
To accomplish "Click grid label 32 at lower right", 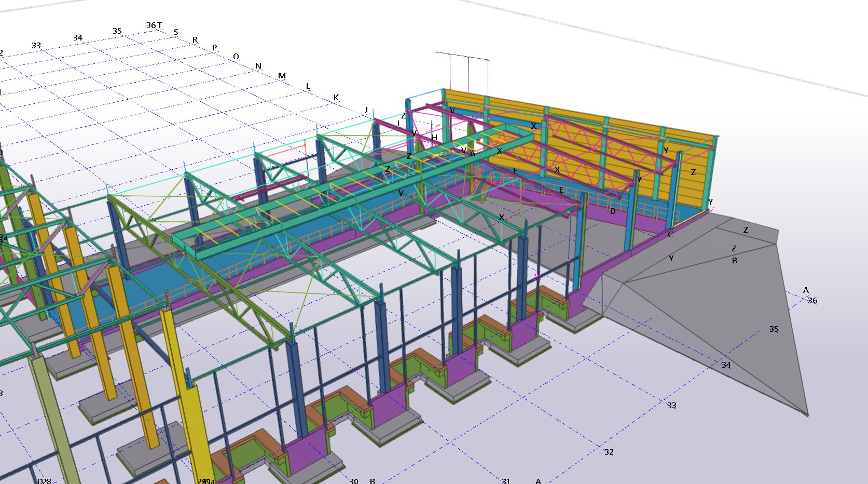I will 609,452.
